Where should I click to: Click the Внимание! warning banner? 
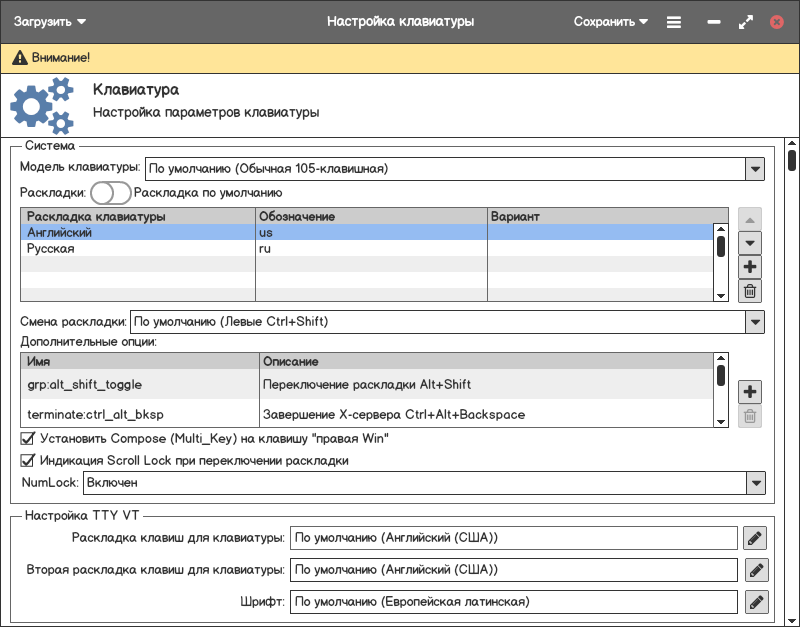click(400, 58)
